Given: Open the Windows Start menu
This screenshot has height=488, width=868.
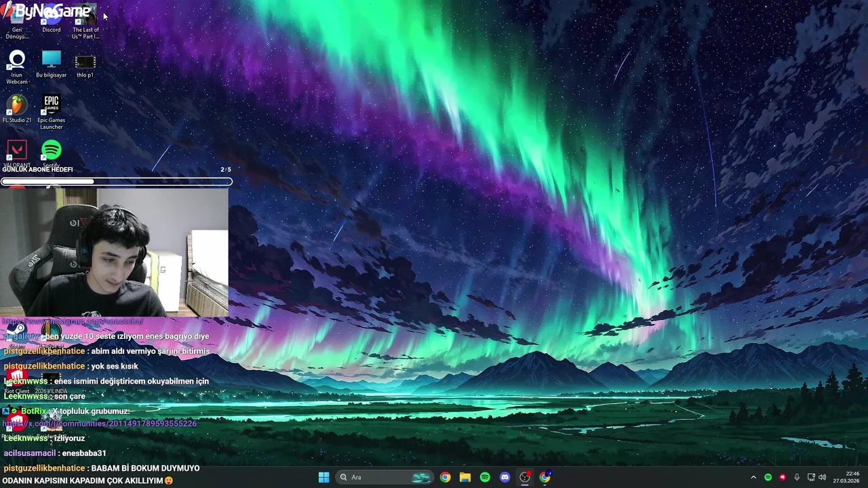Looking at the screenshot, I should [323, 477].
